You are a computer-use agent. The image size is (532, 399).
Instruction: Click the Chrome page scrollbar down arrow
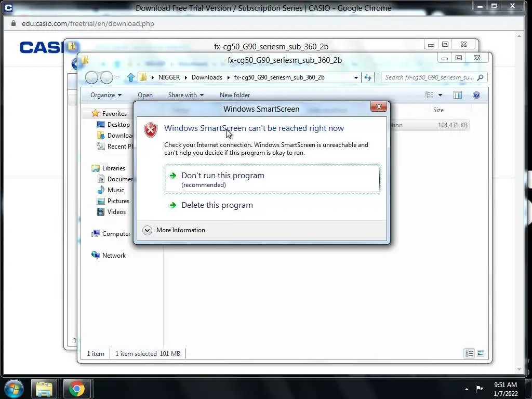tap(519, 369)
